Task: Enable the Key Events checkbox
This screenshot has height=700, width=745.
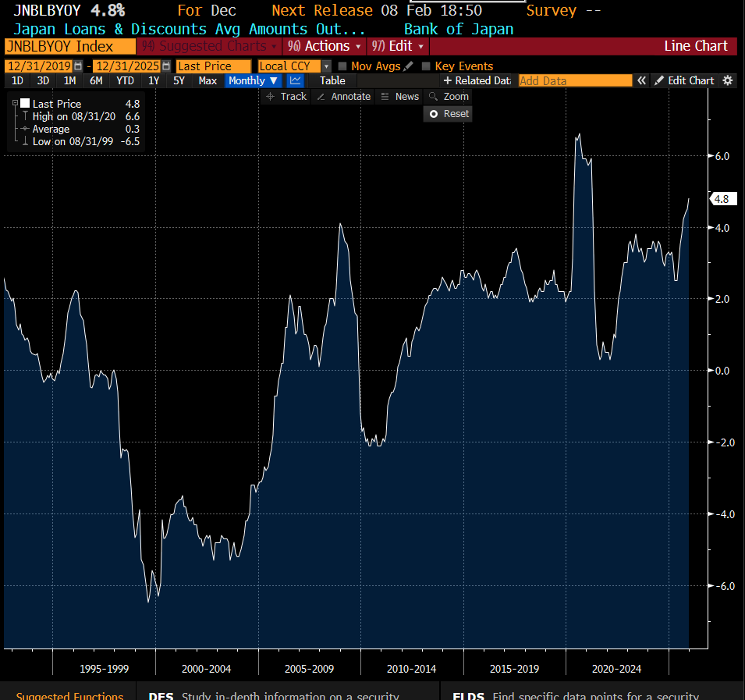Action: (426, 66)
